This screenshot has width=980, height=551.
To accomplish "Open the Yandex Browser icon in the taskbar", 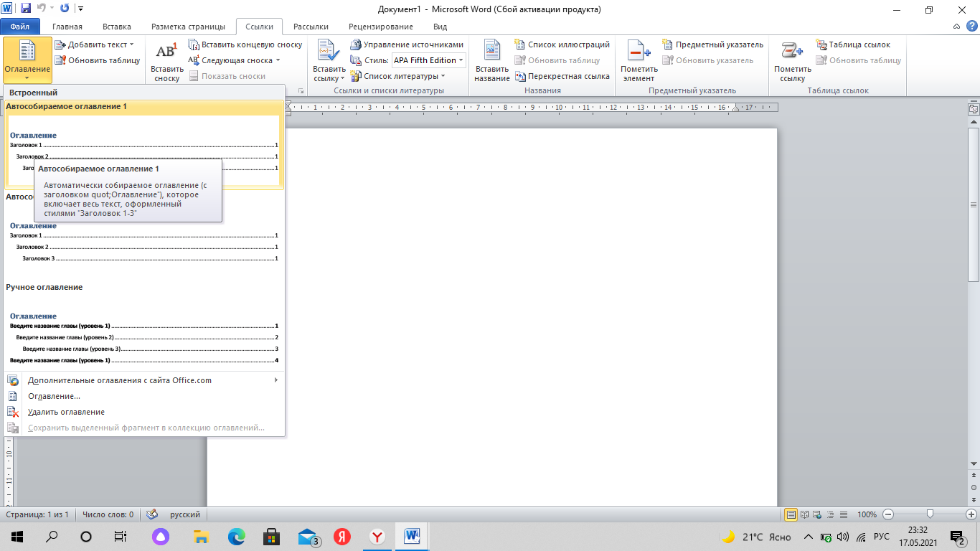I will click(x=377, y=537).
